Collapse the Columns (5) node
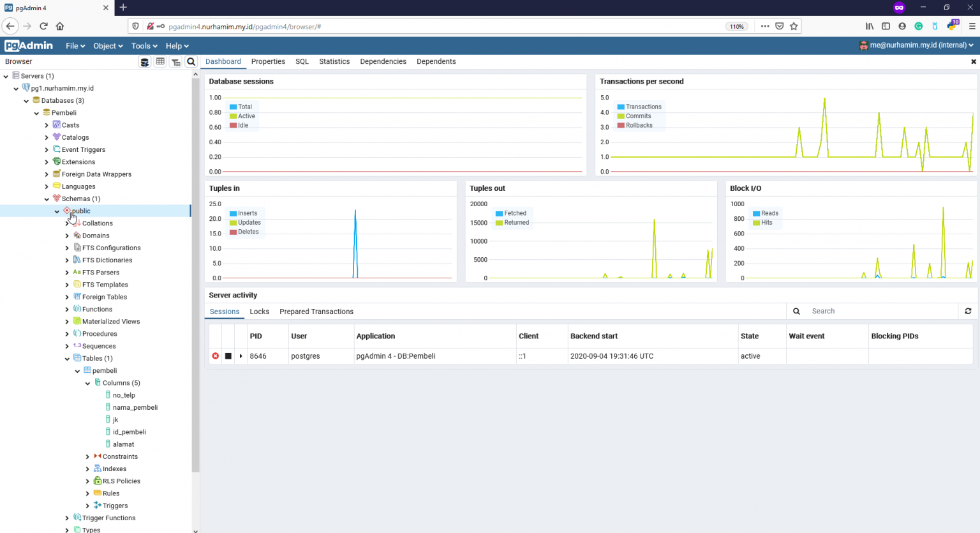 coord(87,383)
